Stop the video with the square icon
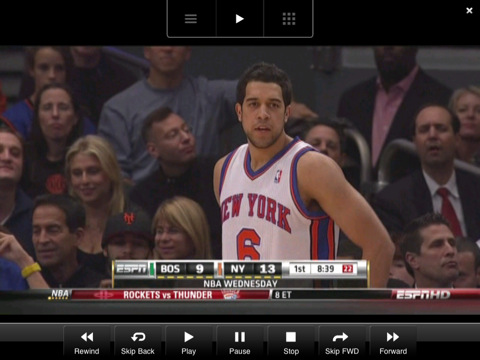480x360 pixels. pos(291,337)
